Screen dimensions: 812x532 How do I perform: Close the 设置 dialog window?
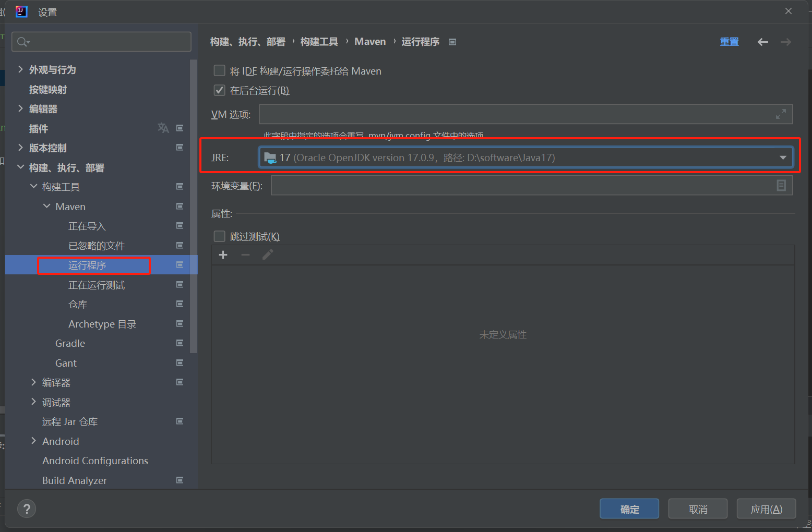[x=789, y=11]
